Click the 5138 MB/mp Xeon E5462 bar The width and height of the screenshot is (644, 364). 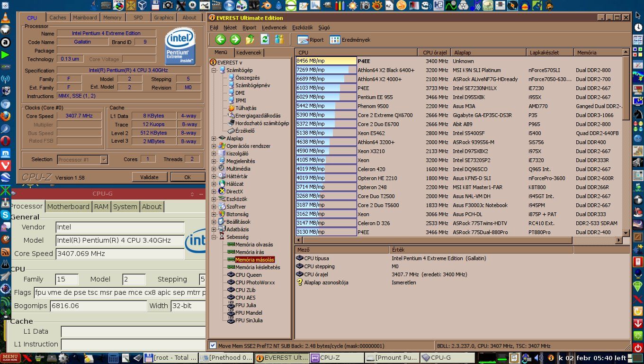click(326, 133)
